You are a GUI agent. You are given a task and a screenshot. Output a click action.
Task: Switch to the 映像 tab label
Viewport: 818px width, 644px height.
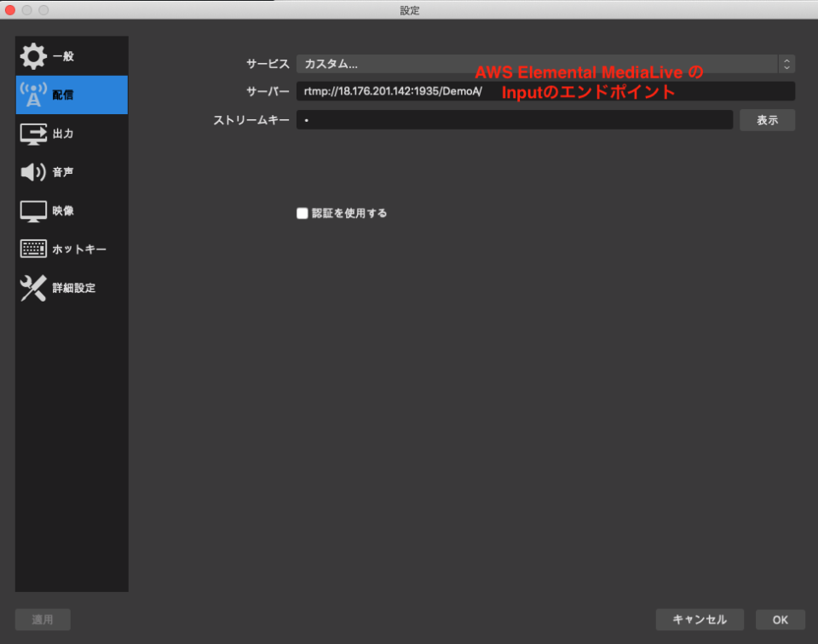(x=63, y=210)
